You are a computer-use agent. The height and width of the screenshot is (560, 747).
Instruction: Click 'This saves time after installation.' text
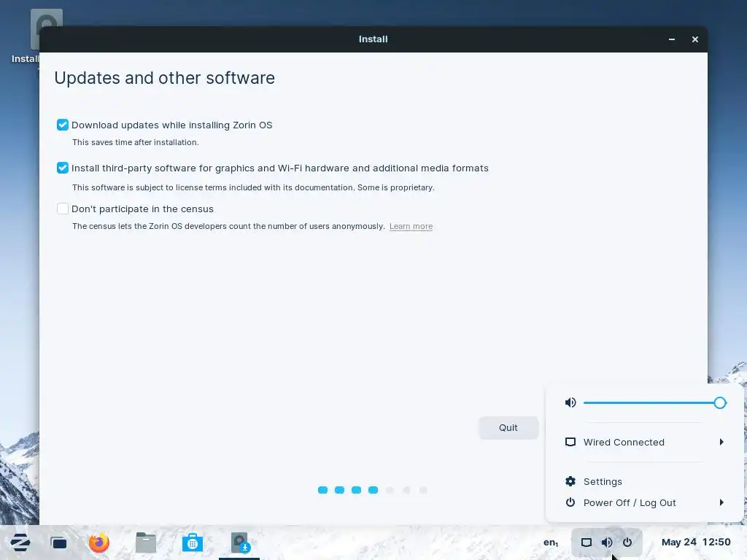point(135,142)
